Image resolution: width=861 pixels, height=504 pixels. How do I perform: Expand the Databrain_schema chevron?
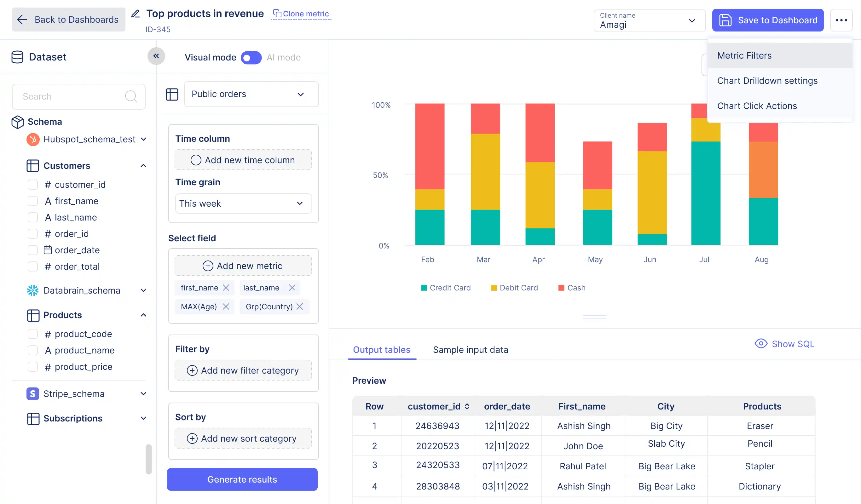coord(143,290)
